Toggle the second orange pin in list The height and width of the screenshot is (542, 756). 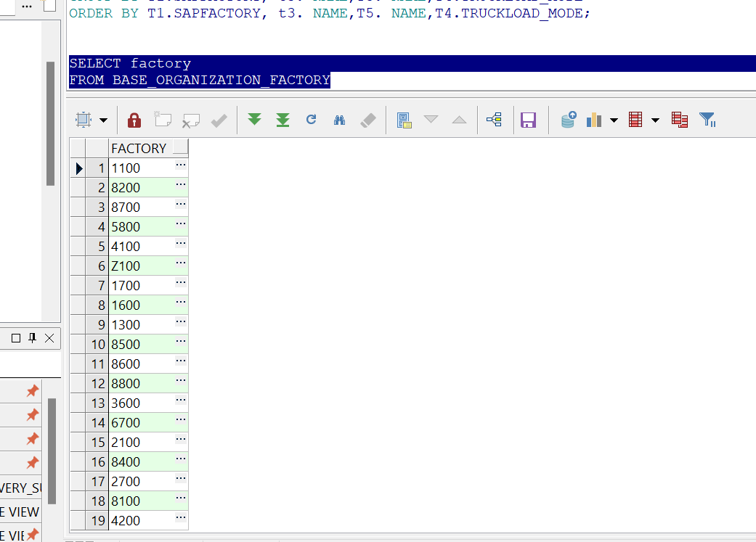click(x=32, y=415)
